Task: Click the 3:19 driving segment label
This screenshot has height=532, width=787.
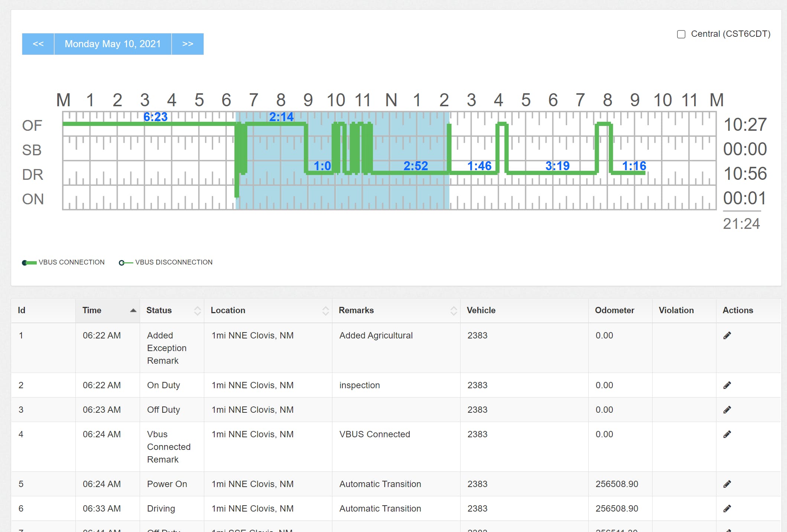Action: click(557, 166)
